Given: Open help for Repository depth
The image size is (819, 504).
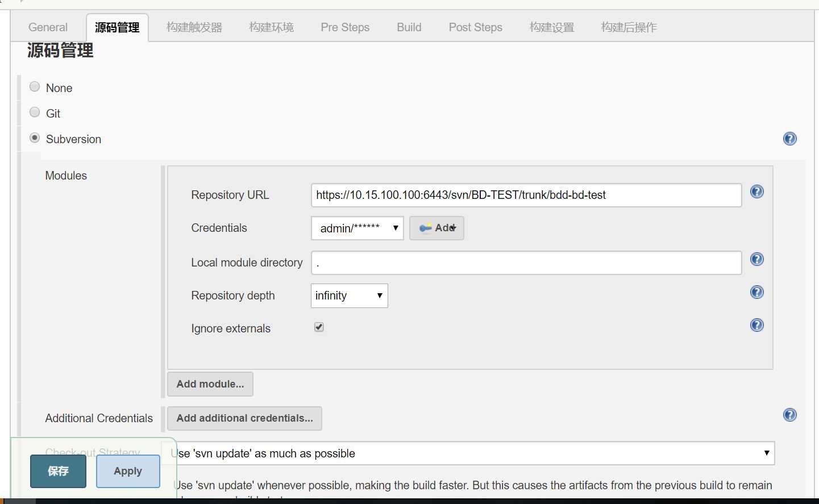Looking at the screenshot, I should (x=756, y=292).
